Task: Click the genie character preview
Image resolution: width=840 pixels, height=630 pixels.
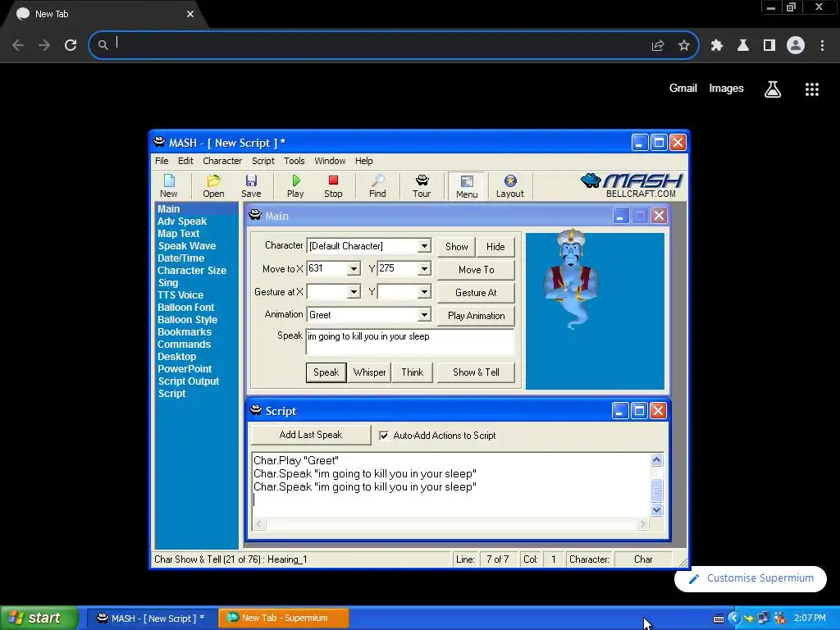Action: pyautogui.click(x=571, y=279)
